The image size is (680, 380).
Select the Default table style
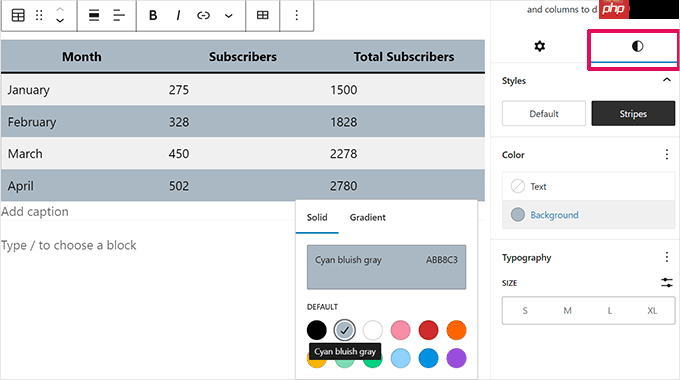point(544,114)
